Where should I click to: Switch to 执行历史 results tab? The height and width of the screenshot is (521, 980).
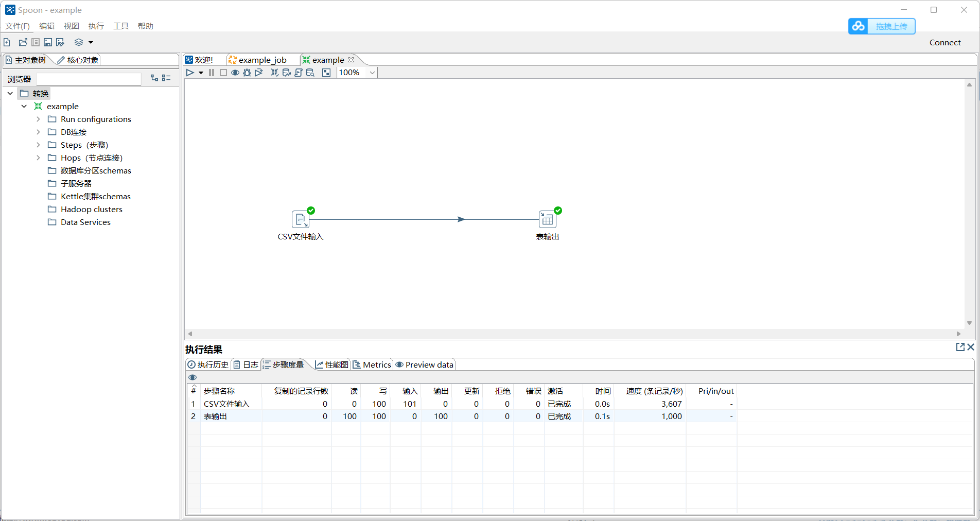coord(208,364)
